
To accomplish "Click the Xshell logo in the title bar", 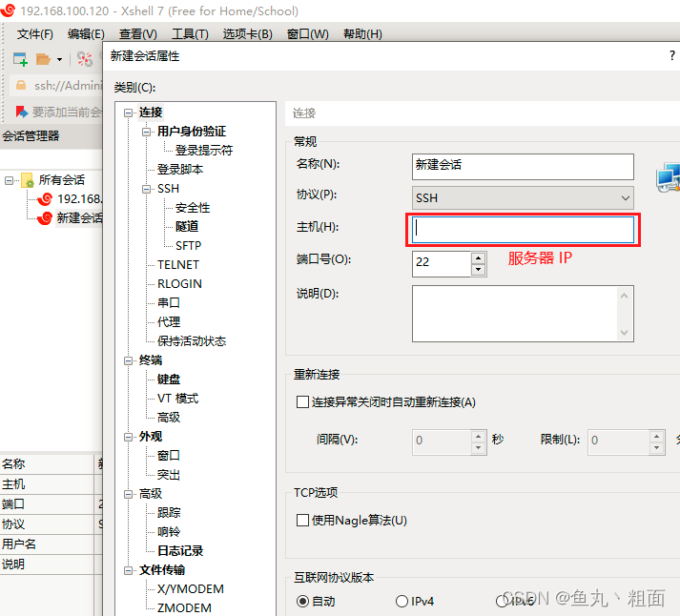I will pyautogui.click(x=8, y=10).
